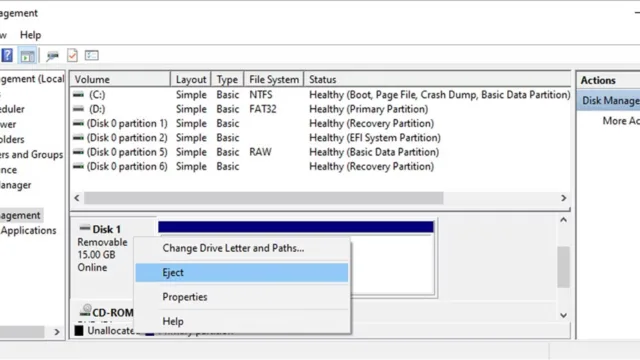
Task: Click the disk view scroll down arrow
Action: point(563,315)
